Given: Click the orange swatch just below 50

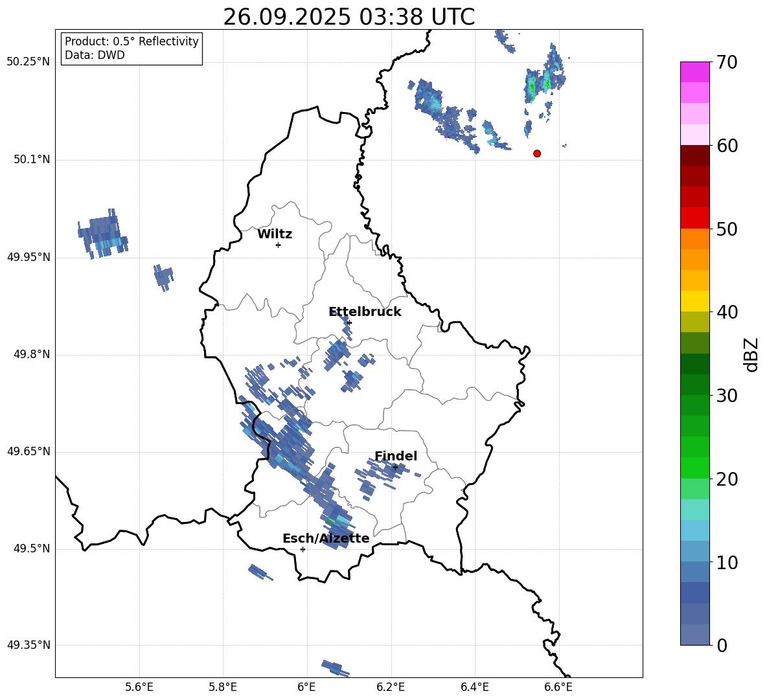Looking at the screenshot, I should click(x=694, y=239).
